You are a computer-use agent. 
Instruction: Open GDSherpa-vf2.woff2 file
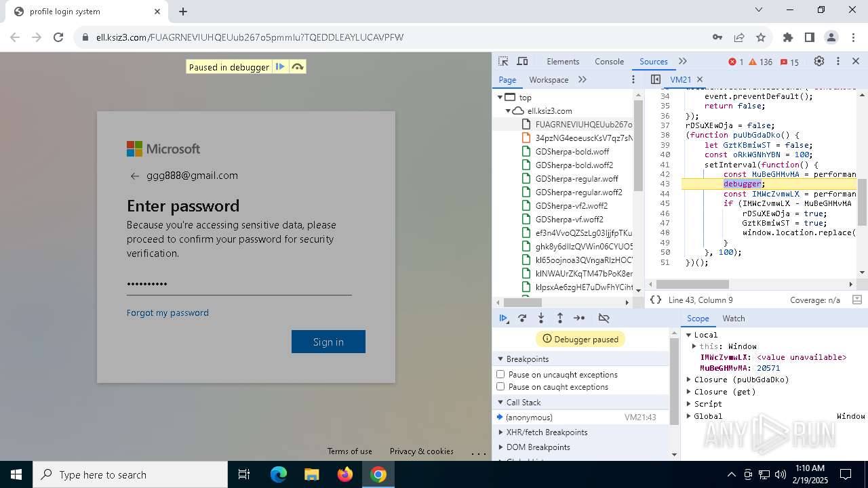pos(572,206)
